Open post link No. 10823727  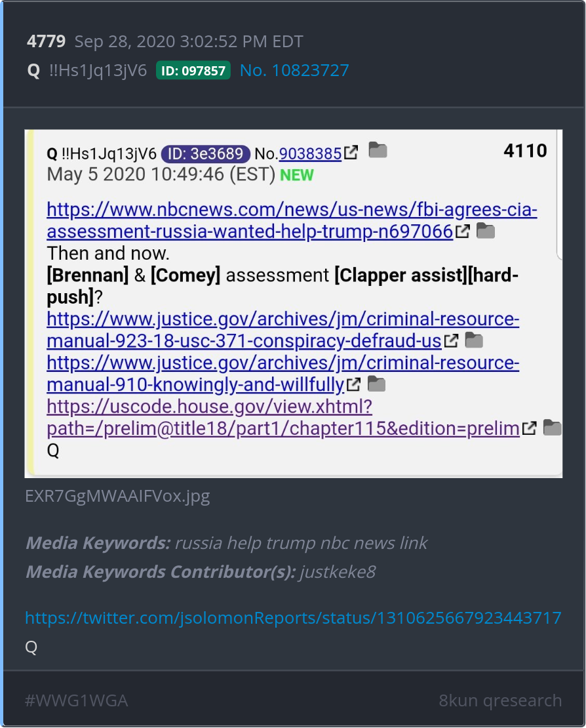tap(294, 71)
